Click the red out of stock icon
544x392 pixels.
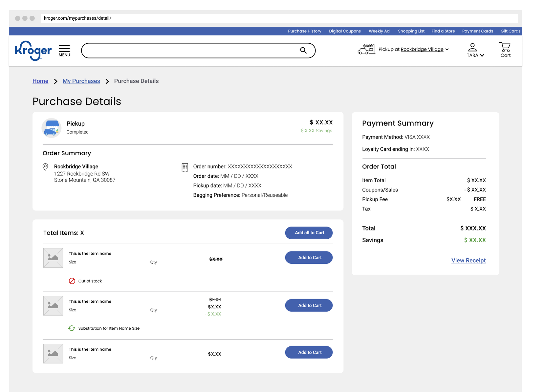[x=72, y=281]
